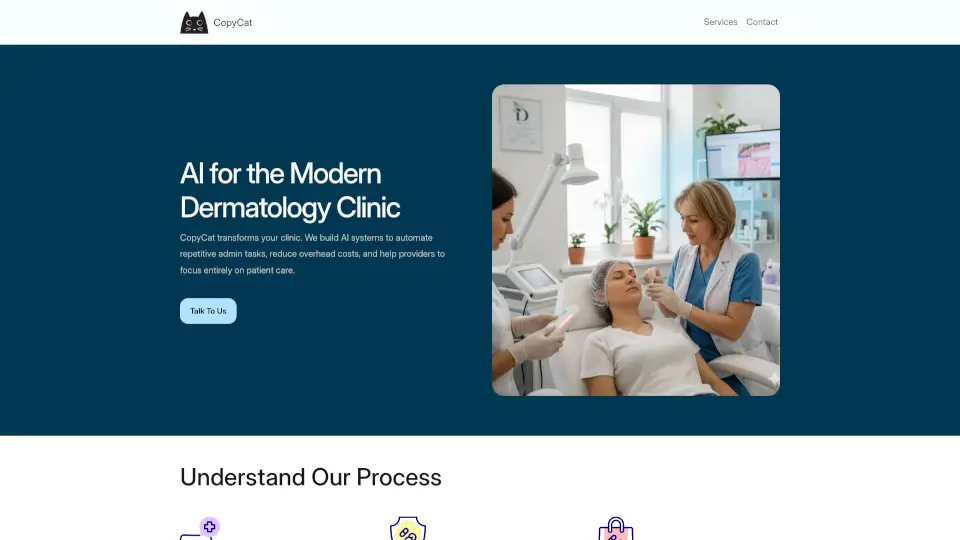Click the computer monitor in the clinic photo

(743, 155)
